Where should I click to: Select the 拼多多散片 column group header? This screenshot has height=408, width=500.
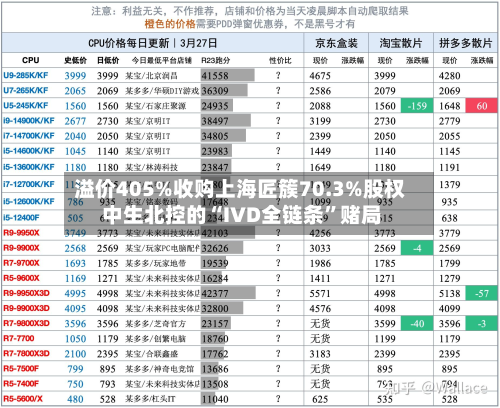465,43
